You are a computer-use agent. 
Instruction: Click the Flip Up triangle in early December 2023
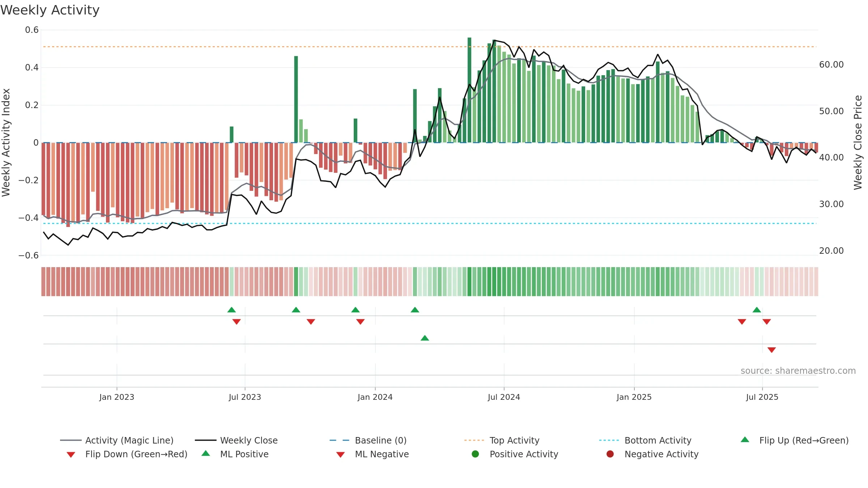[x=356, y=310]
